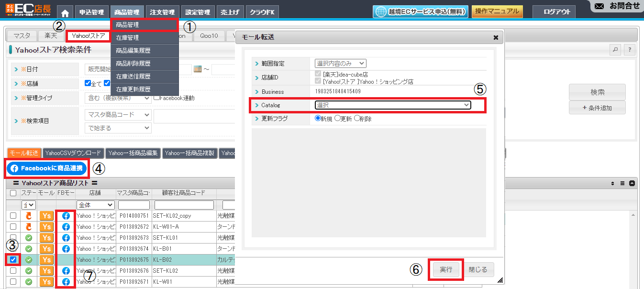Click the Facebookに商品連携 button
This screenshot has height=289, width=644.
coord(47,168)
